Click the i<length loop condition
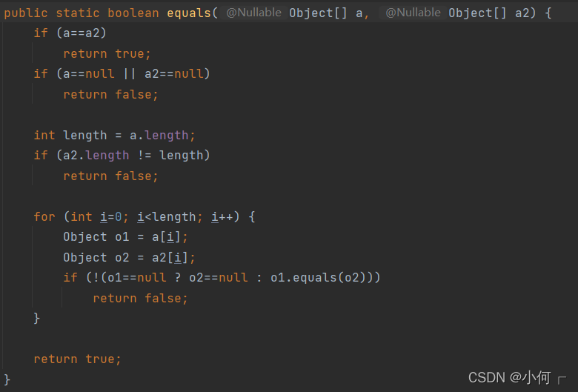 tap(167, 216)
